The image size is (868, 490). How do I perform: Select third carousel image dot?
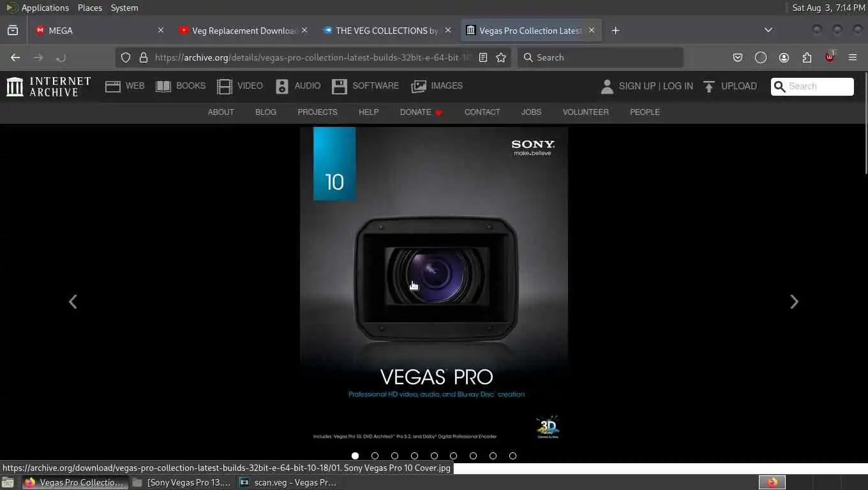[x=395, y=456]
